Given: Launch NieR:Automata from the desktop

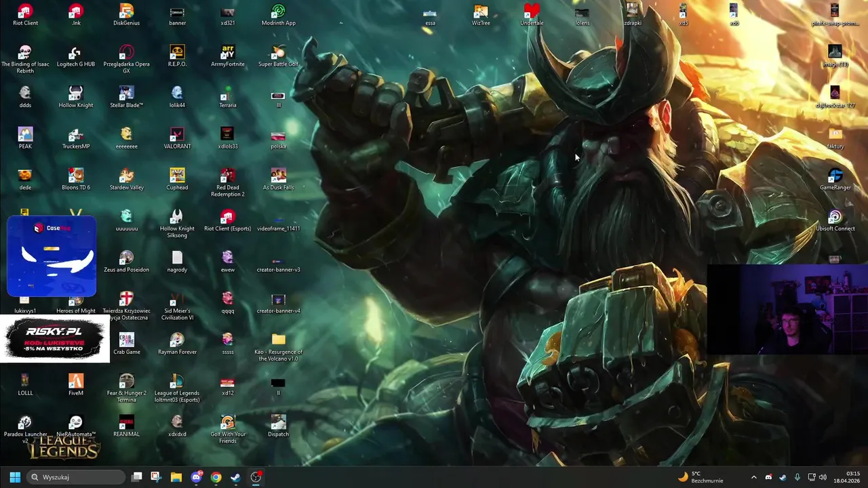Looking at the screenshot, I should (x=76, y=426).
